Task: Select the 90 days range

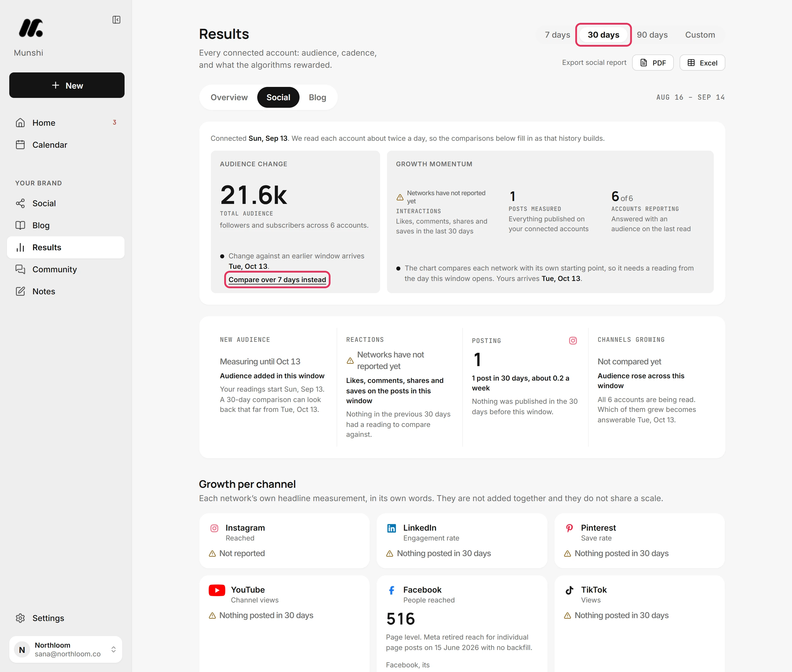Action: (652, 35)
